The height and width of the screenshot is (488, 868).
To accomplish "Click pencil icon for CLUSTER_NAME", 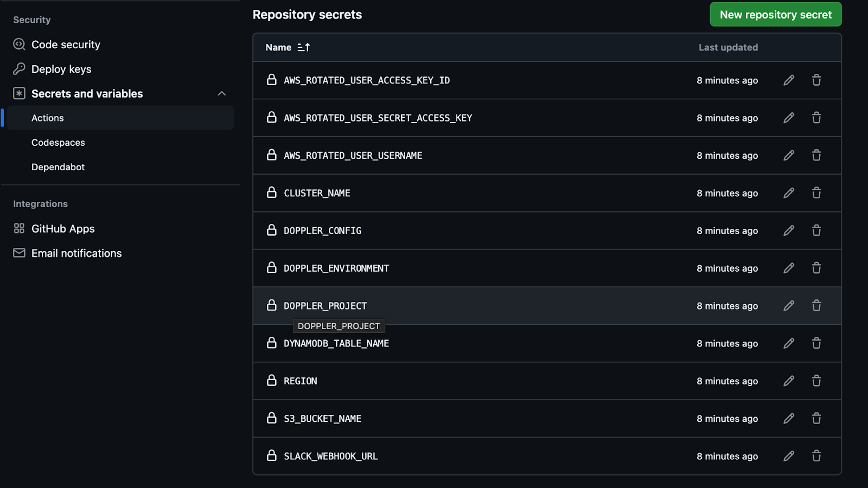I will 789,193.
